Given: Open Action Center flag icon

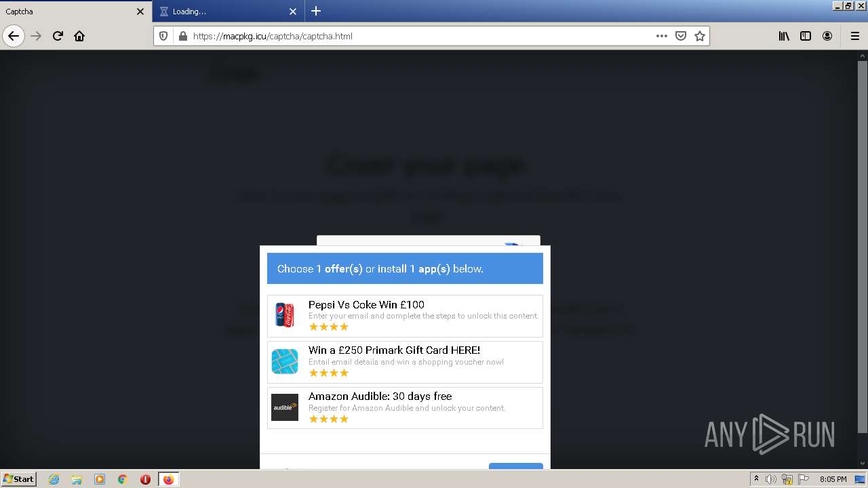Looking at the screenshot, I should [x=803, y=479].
